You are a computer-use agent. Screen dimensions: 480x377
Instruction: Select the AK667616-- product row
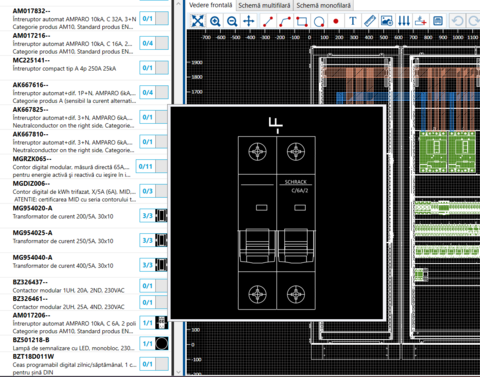85,93
